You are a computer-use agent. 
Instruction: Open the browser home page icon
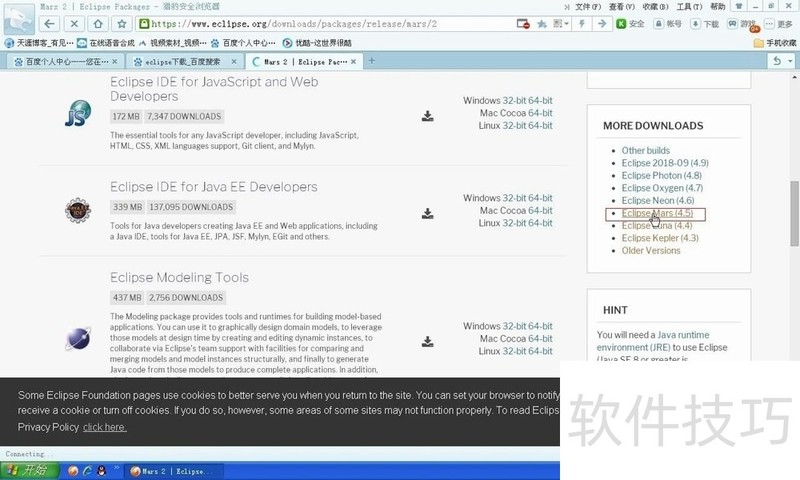point(98,23)
